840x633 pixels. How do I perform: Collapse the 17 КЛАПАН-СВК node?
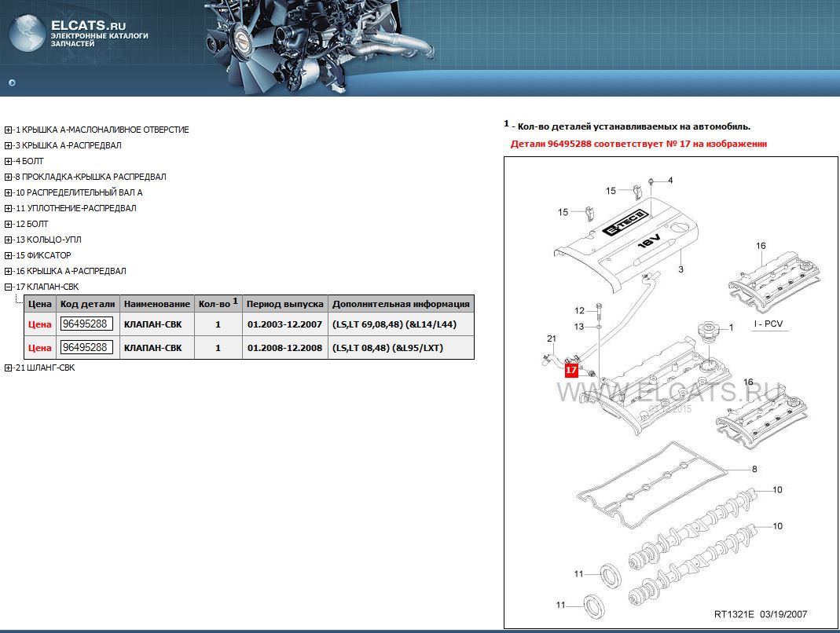(x=8, y=287)
